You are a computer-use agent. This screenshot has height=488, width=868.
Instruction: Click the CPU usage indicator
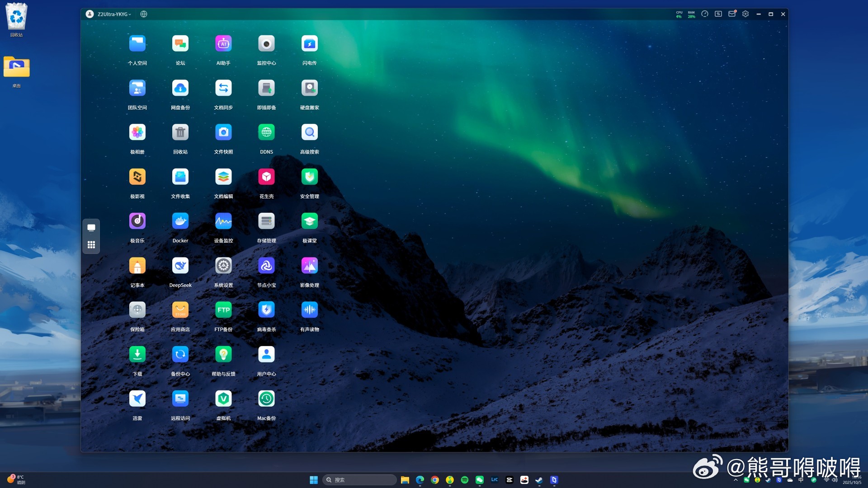point(679,14)
